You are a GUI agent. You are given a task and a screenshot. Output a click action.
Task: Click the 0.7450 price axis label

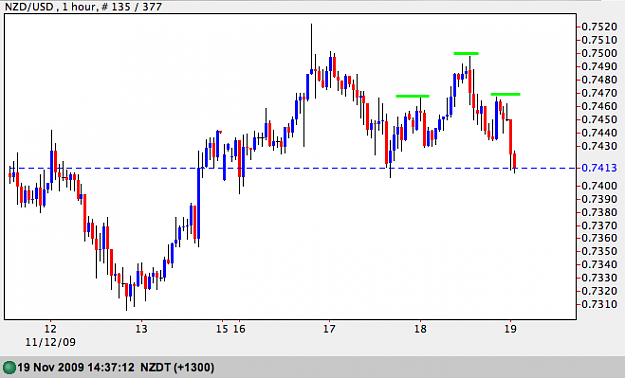point(599,119)
